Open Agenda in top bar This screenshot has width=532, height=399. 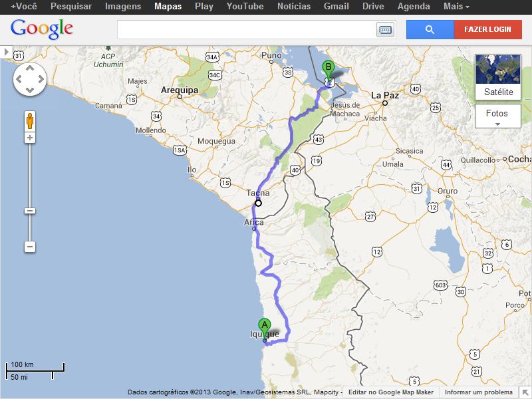tap(414, 7)
